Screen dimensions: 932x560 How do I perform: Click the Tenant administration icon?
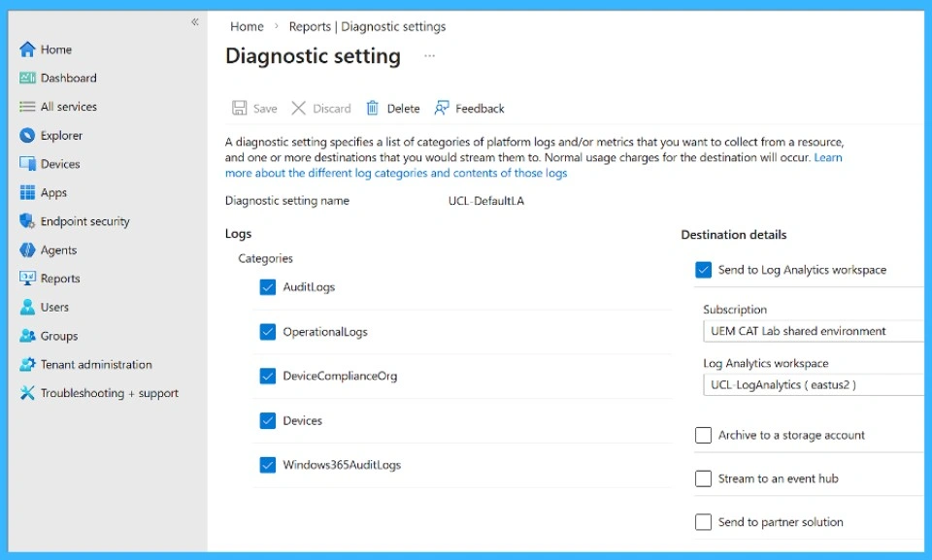27,364
